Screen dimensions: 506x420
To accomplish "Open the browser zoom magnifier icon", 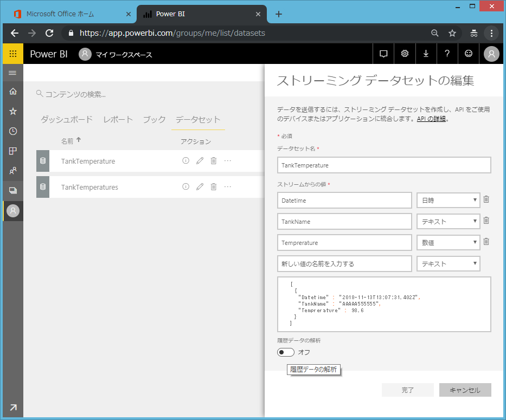I will click(434, 33).
